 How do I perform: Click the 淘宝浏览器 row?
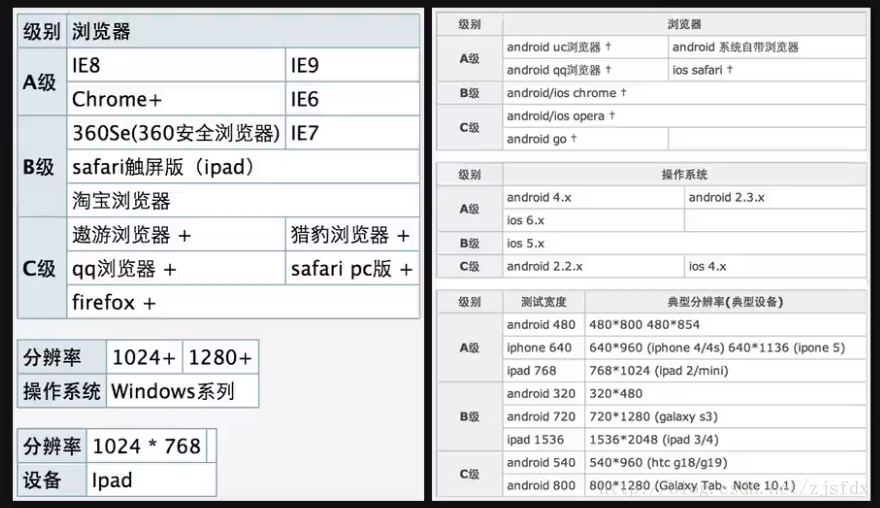point(243,200)
